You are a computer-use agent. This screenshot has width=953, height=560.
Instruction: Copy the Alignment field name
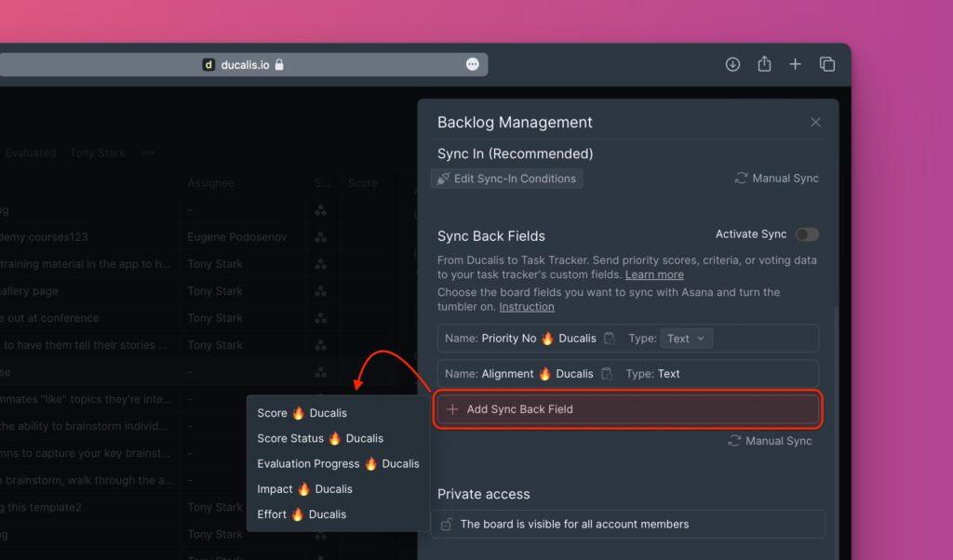coord(607,374)
